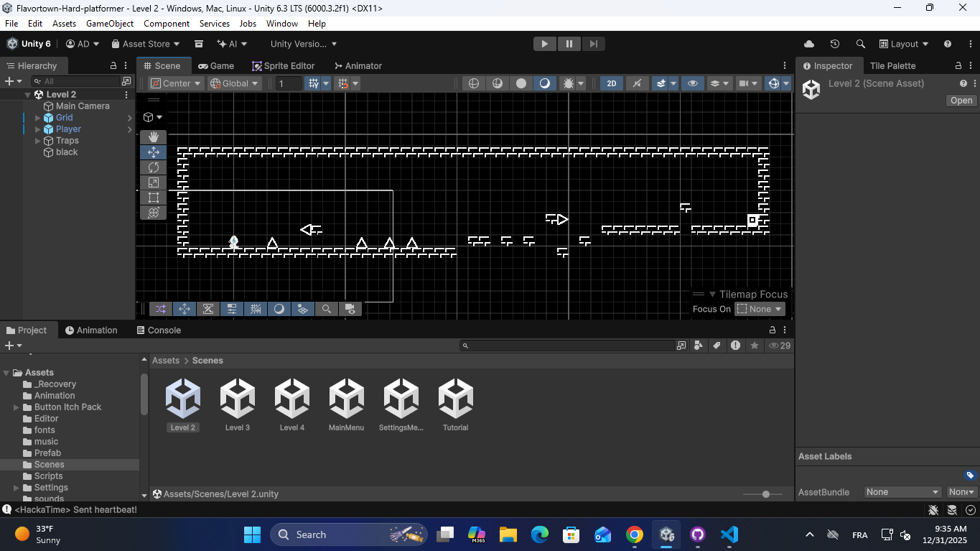The image size is (980, 551).
Task: Open the Undo History icon
Action: pyautogui.click(x=834, y=44)
